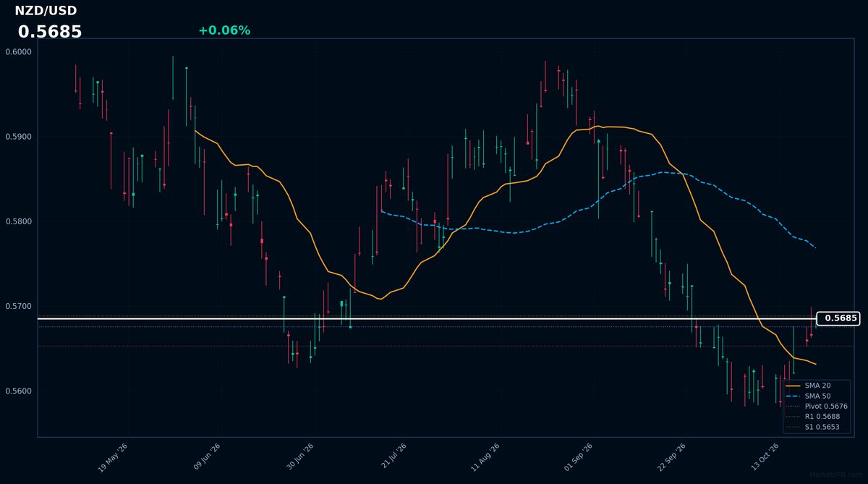Click the 19 May '26 date label
Screen dimensions: 868x484
[x=113, y=458]
